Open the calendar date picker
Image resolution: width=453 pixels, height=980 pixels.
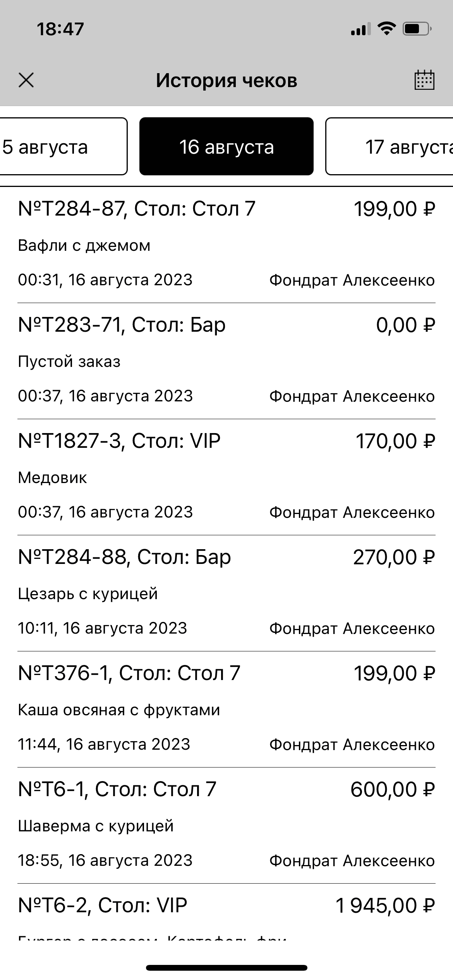pyautogui.click(x=424, y=81)
